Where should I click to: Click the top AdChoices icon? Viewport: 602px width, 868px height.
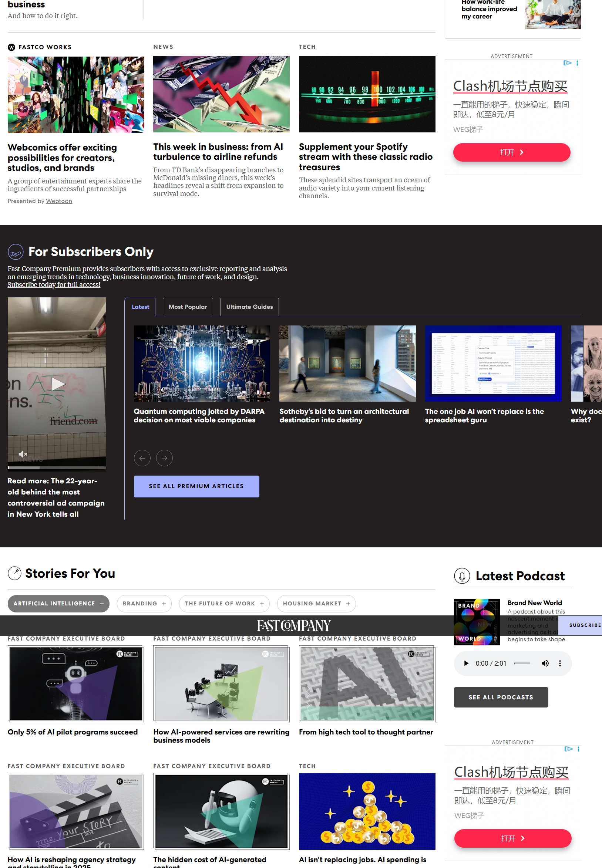point(567,63)
